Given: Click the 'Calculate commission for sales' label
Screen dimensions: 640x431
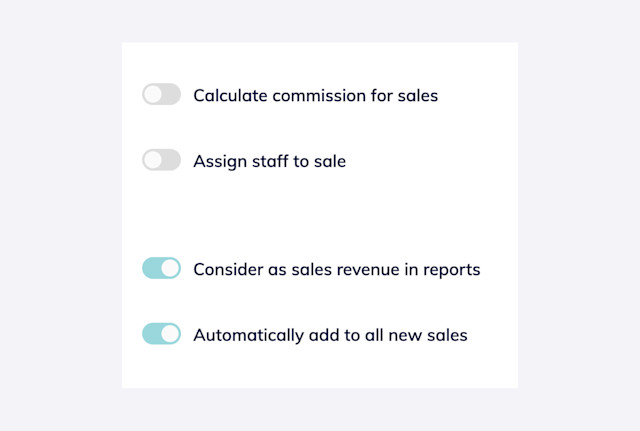Looking at the screenshot, I should point(316,96).
